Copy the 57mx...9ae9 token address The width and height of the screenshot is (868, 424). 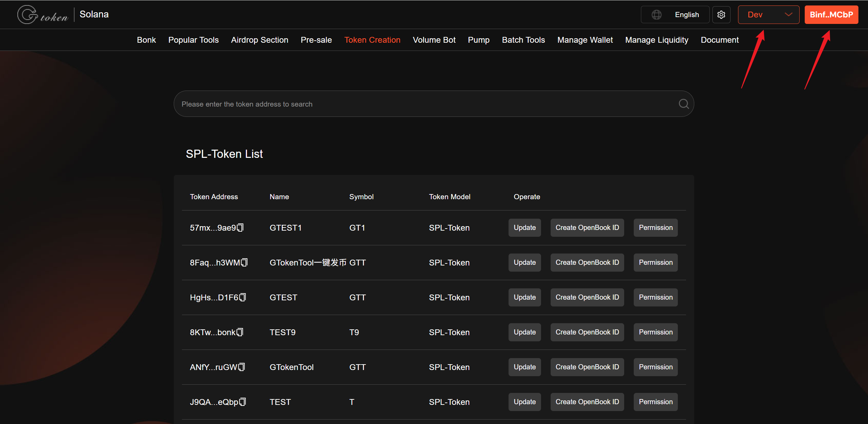click(x=240, y=228)
